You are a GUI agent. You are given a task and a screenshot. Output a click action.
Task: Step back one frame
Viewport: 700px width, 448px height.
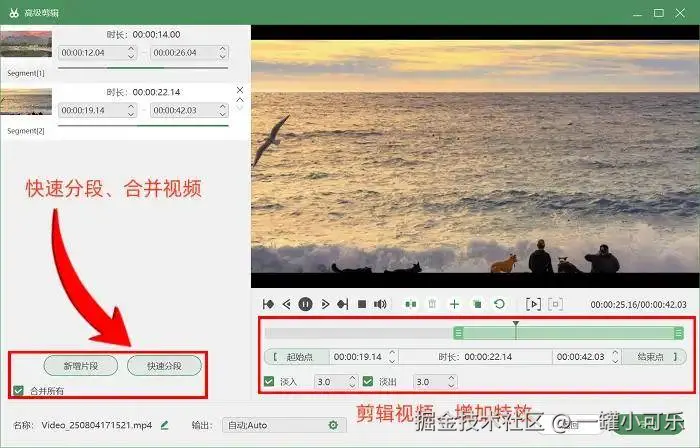coord(287,304)
